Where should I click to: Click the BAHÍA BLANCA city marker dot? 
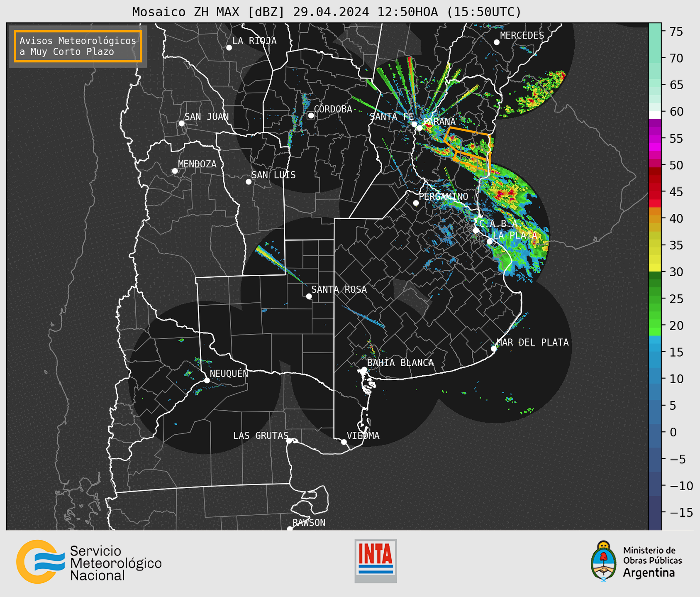(364, 369)
